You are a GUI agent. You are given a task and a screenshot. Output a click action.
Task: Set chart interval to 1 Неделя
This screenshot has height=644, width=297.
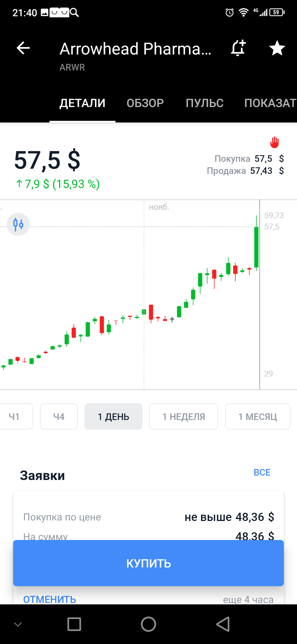[184, 416]
